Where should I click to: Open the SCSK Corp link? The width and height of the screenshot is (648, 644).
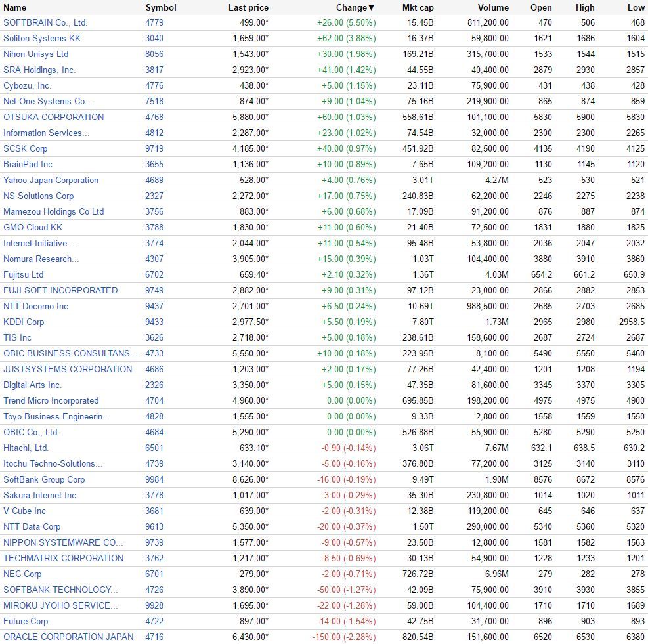(x=25, y=148)
